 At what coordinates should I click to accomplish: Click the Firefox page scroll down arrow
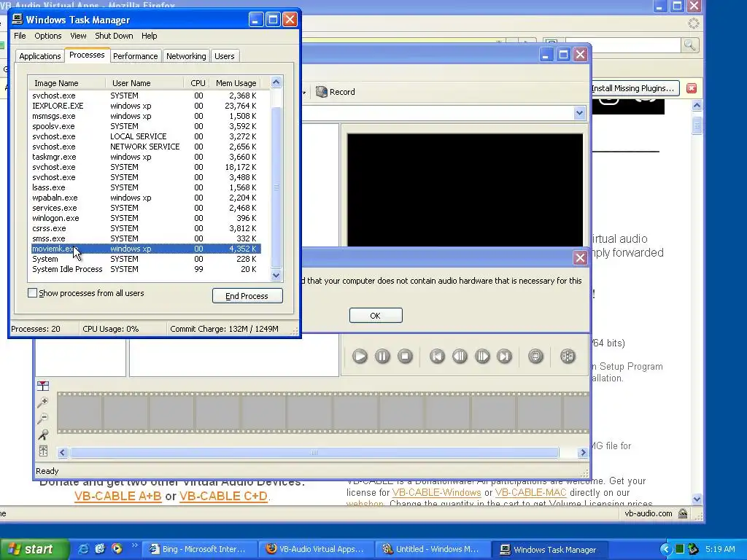coord(697,499)
